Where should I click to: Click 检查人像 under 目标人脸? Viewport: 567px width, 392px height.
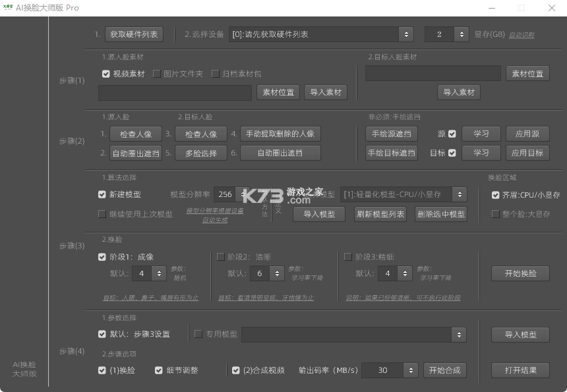201,134
